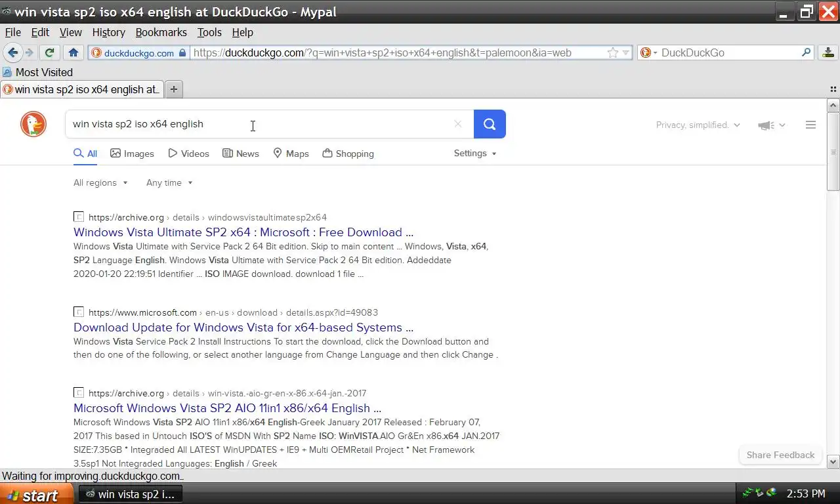Click the system tray network icons
Image resolution: width=840 pixels, height=504 pixels.
tap(759, 493)
